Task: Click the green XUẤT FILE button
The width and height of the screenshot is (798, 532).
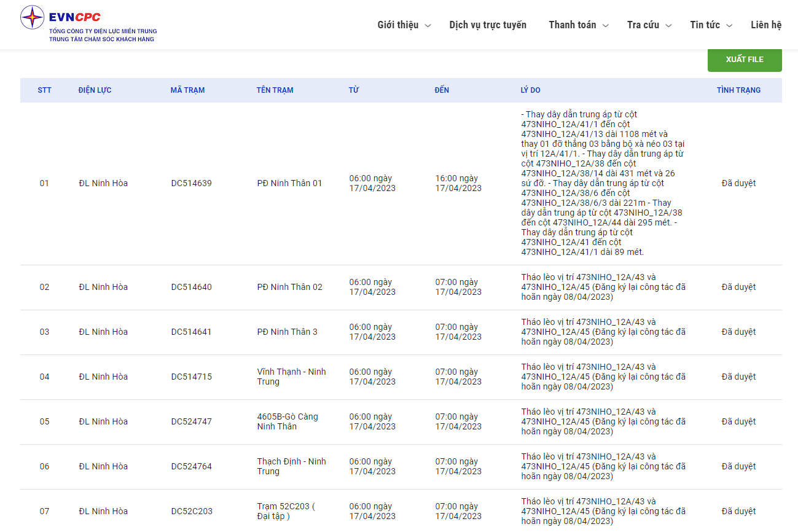Action: click(x=745, y=60)
